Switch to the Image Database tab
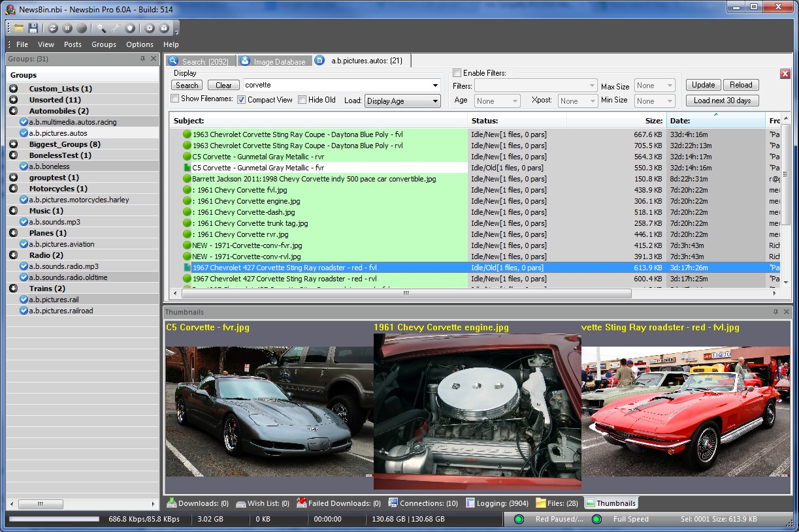Screen dimensions: 799x532 point(274,61)
